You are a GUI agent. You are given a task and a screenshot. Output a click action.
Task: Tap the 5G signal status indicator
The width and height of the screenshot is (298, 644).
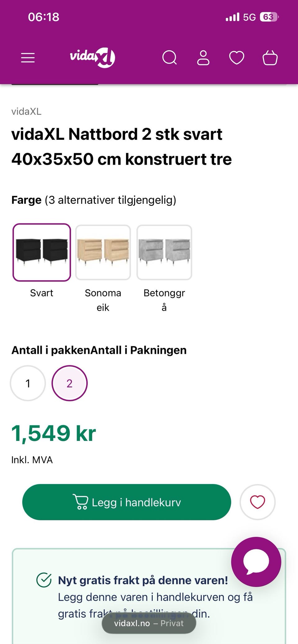[249, 17]
